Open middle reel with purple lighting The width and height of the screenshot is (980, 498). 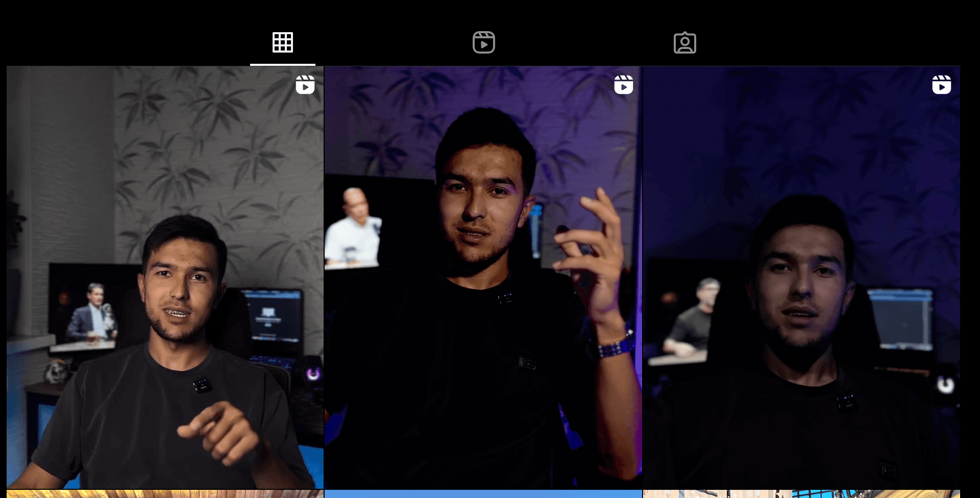[483, 278]
